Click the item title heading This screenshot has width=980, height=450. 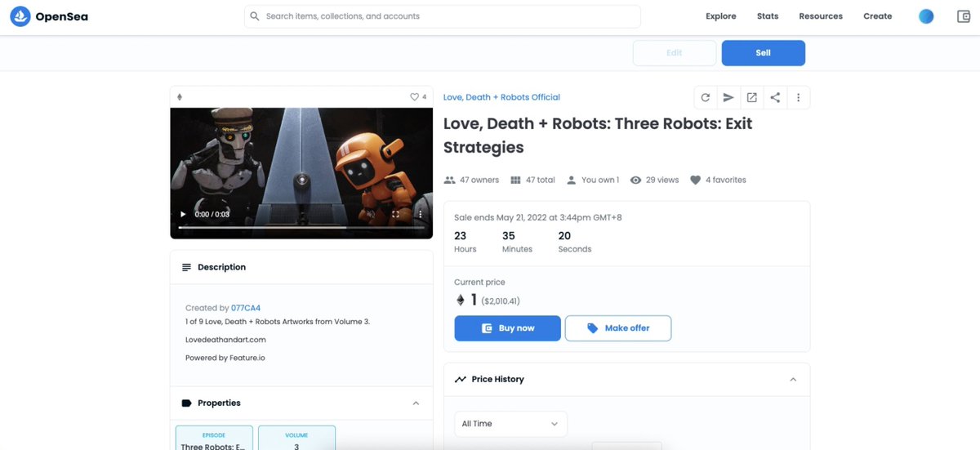[x=598, y=136]
